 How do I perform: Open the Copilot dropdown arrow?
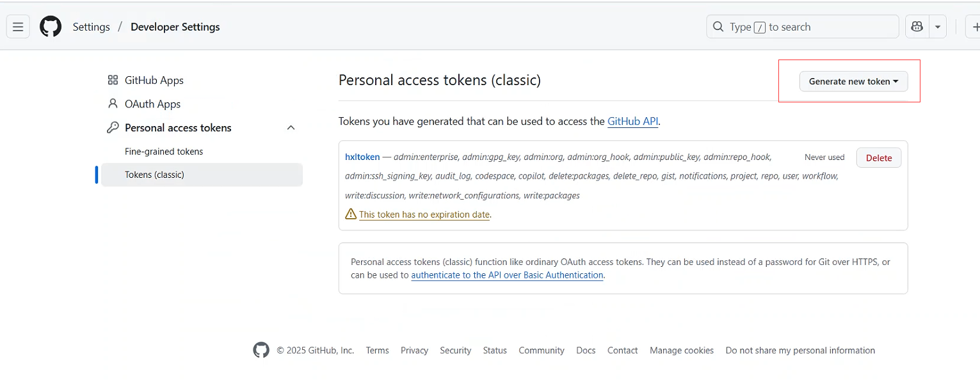(x=937, y=27)
